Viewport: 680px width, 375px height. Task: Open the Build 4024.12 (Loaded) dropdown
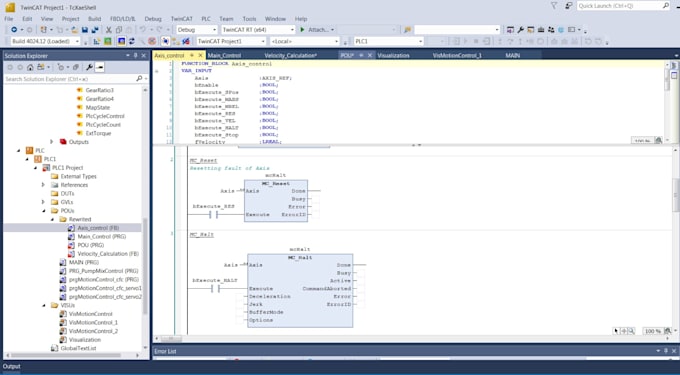[x=45, y=41]
